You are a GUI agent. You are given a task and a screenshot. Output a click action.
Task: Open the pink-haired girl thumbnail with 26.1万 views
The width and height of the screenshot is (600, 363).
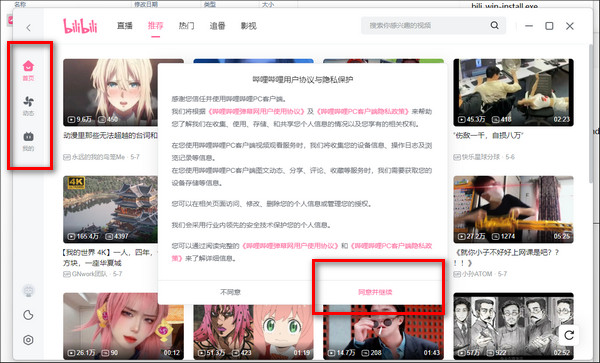123,326
